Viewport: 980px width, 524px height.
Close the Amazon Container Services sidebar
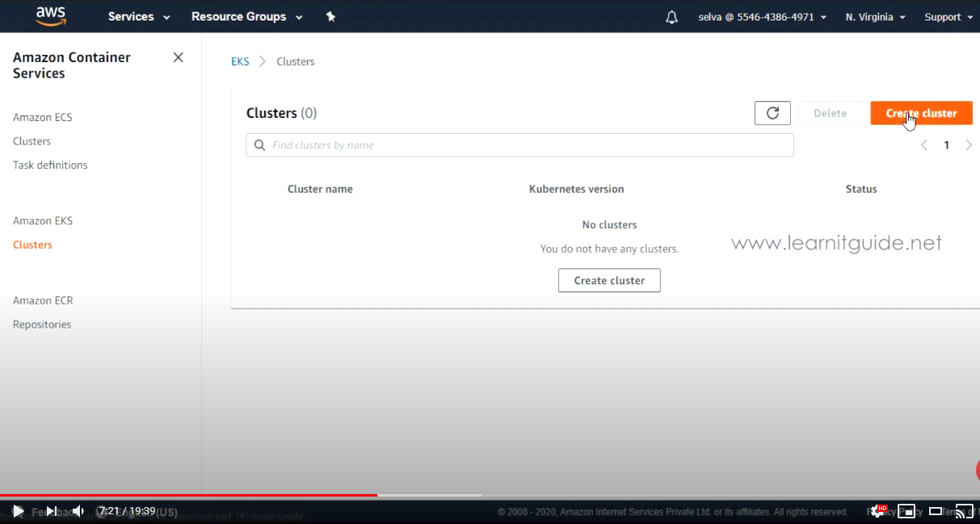click(179, 57)
